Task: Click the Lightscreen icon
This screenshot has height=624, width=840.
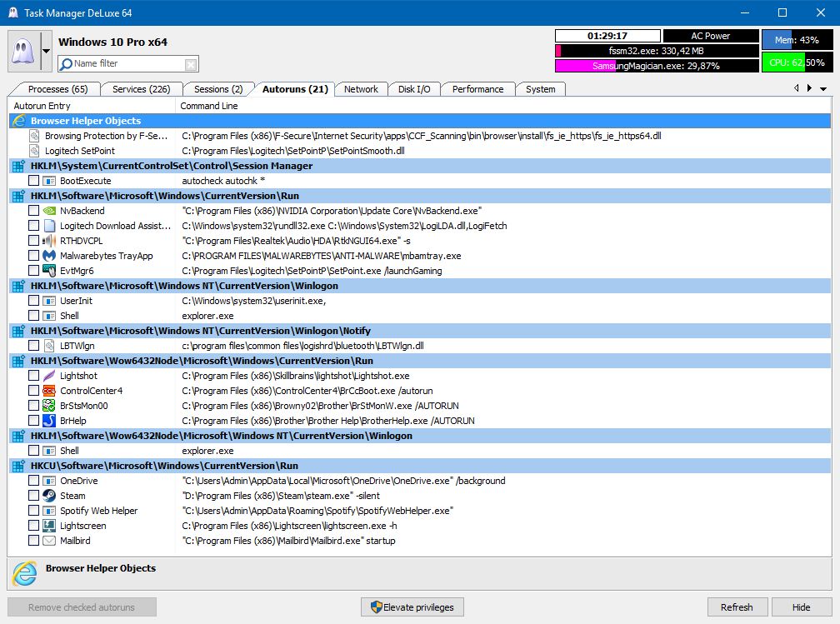Action: click(x=49, y=526)
